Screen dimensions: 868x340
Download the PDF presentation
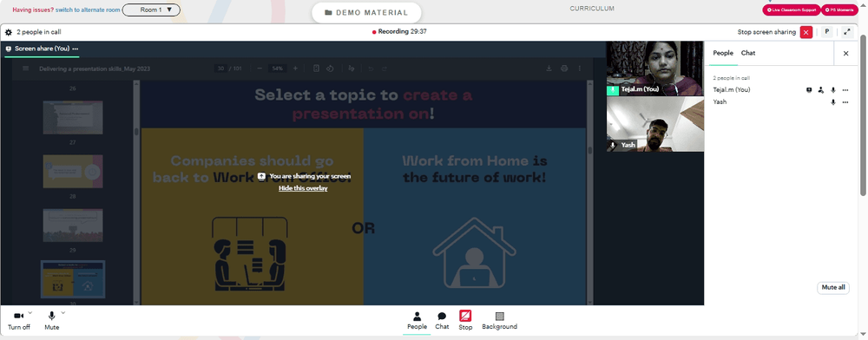[549, 69]
